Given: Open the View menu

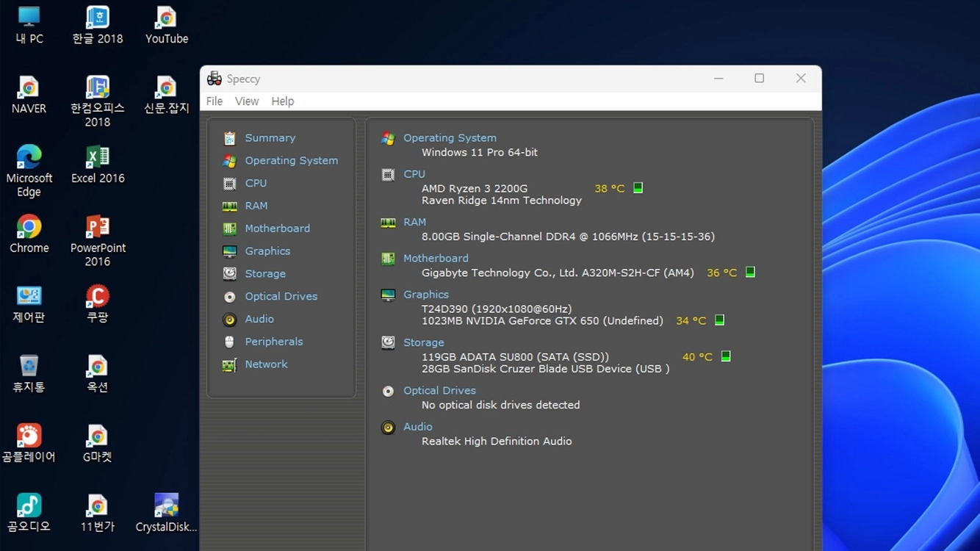Looking at the screenshot, I should click(247, 101).
